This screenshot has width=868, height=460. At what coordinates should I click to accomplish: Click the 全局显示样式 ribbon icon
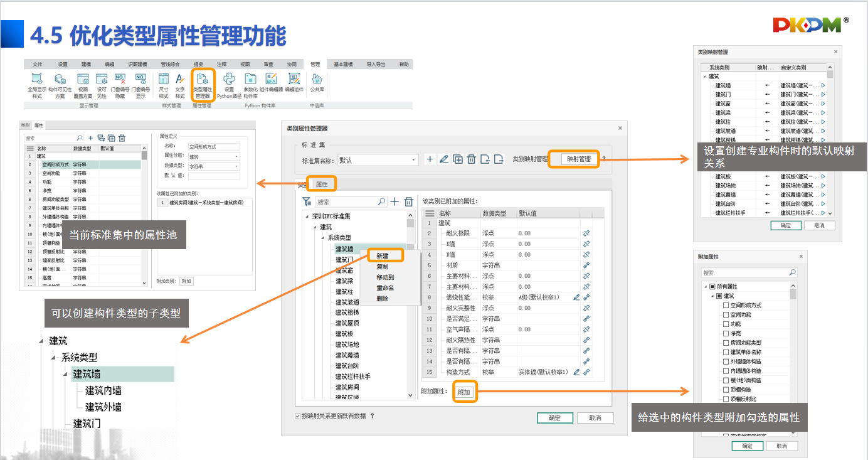(37, 85)
